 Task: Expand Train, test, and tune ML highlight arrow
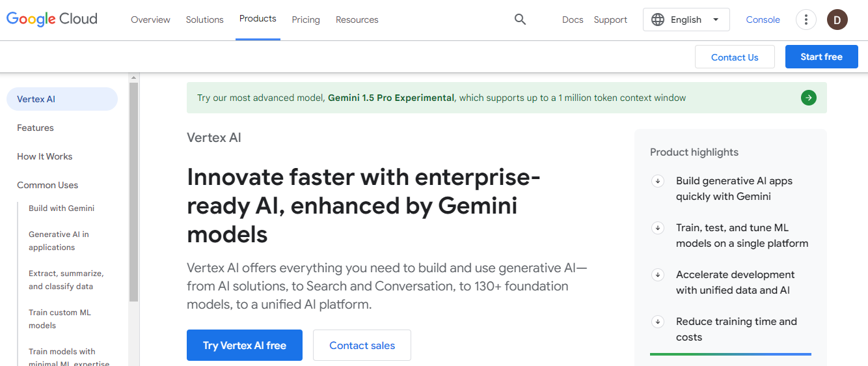[x=658, y=228]
